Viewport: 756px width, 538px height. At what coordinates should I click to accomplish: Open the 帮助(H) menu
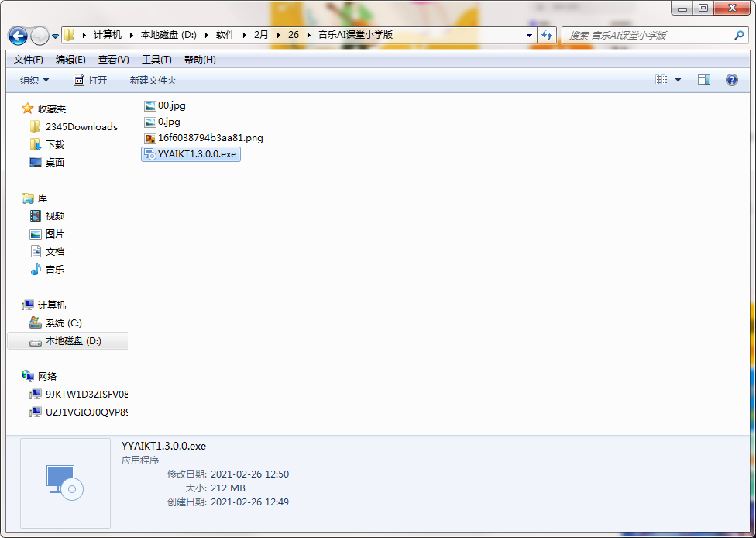click(x=200, y=60)
